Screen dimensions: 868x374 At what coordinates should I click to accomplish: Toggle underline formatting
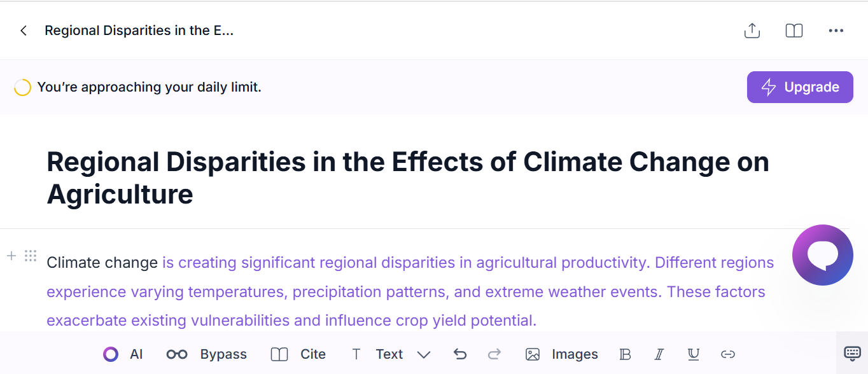click(x=694, y=354)
